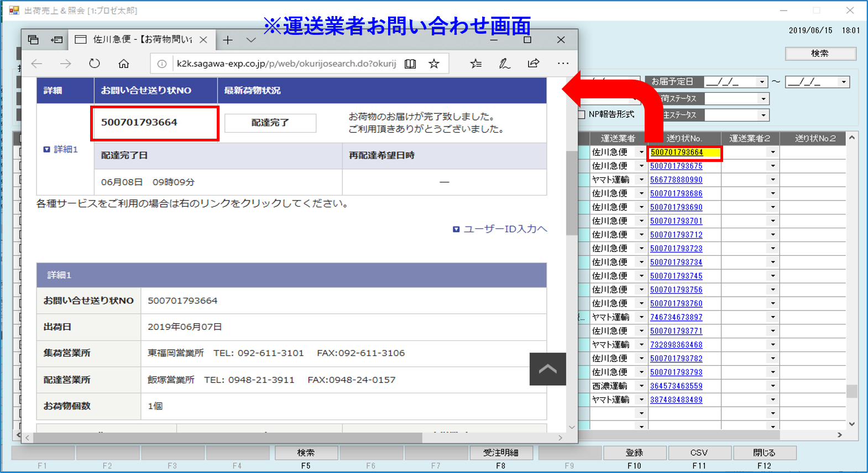Click the 運送業者2 column header
Viewport: 868px width, 473px height.
click(750, 139)
